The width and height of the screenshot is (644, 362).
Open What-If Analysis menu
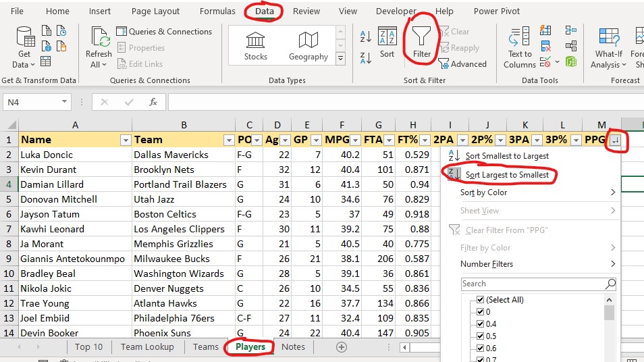(x=609, y=47)
